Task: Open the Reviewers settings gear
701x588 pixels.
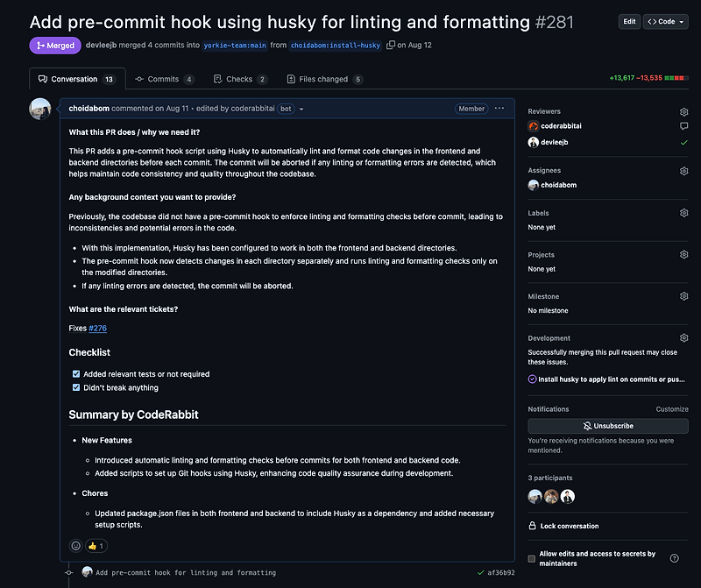Action: (x=684, y=112)
